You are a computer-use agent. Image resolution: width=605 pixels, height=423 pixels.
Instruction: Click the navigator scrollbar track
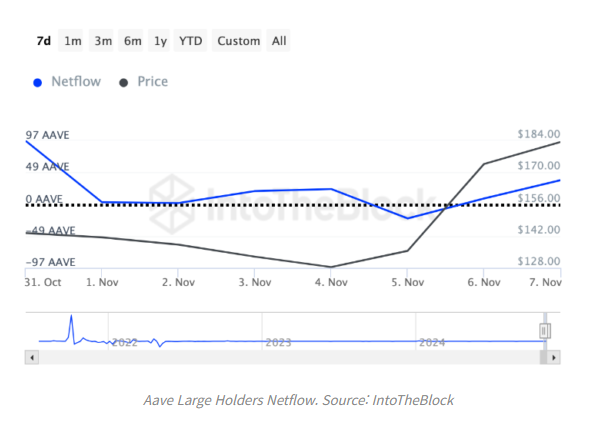290,356
